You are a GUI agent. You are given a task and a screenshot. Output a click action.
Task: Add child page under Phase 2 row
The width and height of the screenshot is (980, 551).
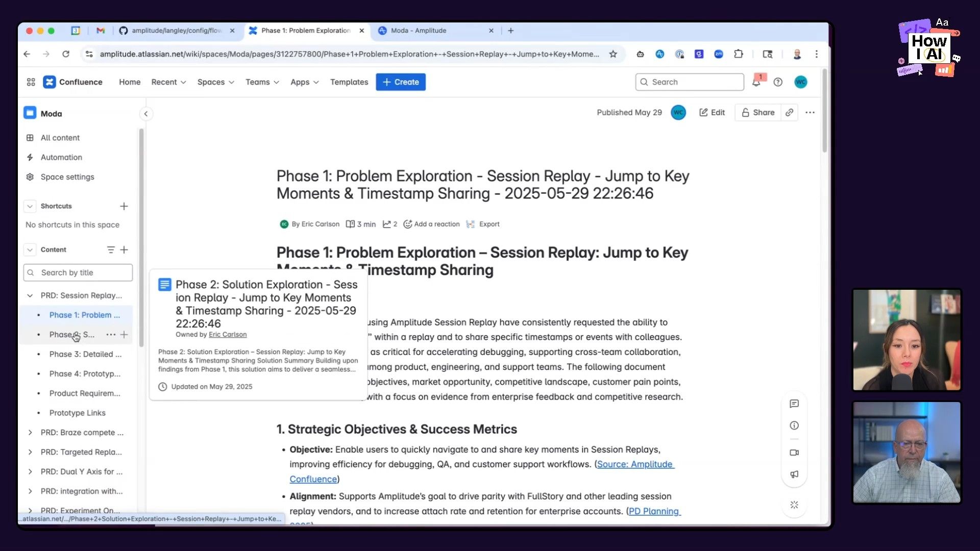pyautogui.click(x=124, y=335)
